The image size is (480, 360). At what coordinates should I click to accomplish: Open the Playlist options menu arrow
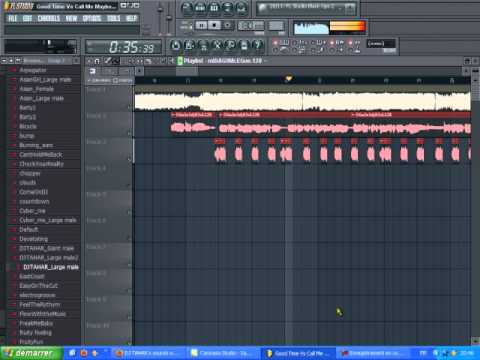pos(89,61)
